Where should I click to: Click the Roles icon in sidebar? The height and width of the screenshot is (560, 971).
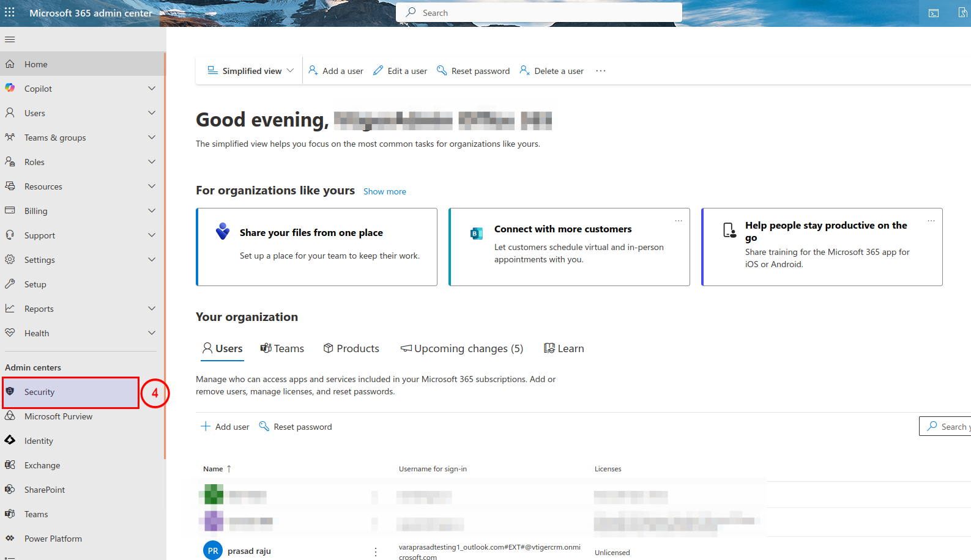point(10,161)
